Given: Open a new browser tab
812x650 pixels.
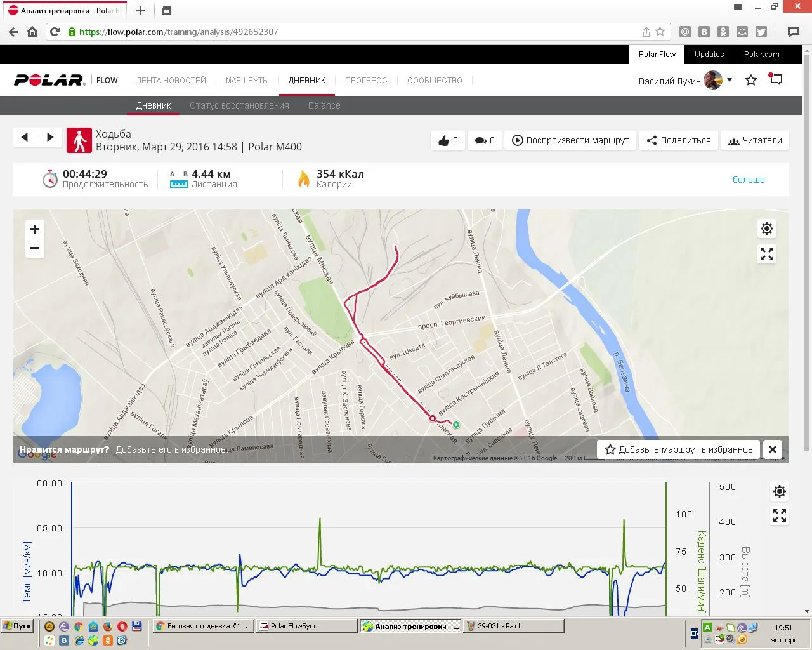Looking at the screenshot, I should pyautogui.click(x=140, y=11).
